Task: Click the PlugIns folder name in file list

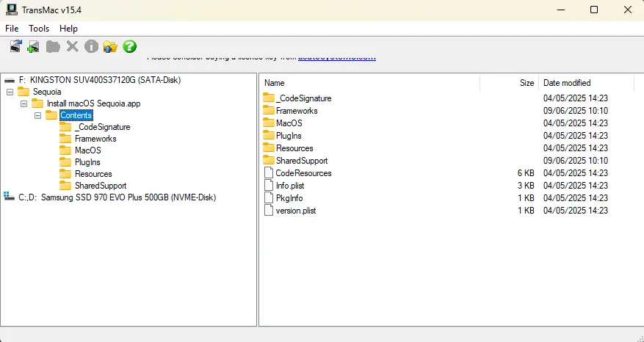Action: tap(289, 136)
